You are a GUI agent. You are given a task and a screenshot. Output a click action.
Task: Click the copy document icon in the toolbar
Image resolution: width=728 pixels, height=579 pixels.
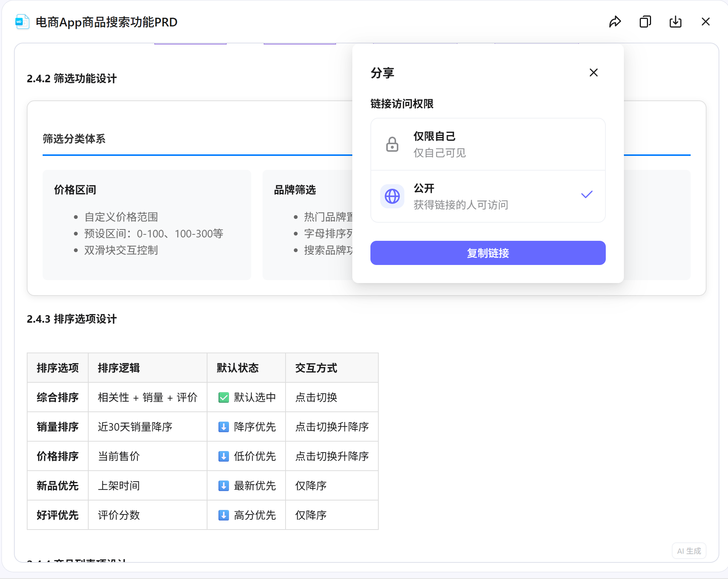645,22
